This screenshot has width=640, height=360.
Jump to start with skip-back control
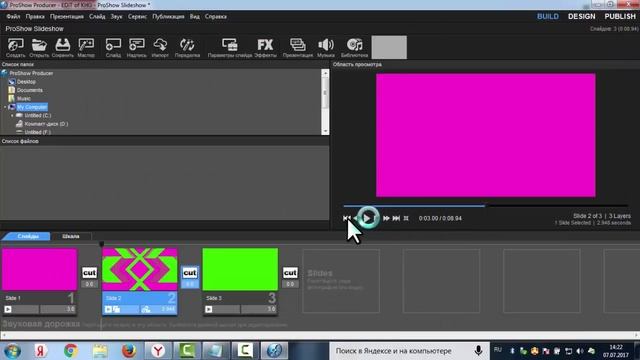(x=347, y=218)
